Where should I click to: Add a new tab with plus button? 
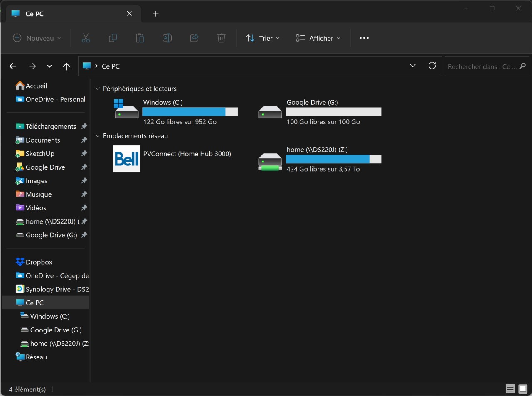[x=156, y=14]
